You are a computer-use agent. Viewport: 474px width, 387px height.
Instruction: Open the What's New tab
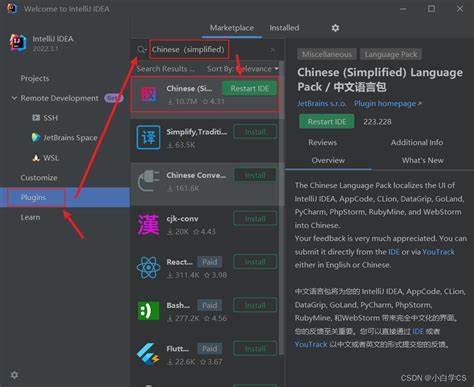tap(422, 161)
